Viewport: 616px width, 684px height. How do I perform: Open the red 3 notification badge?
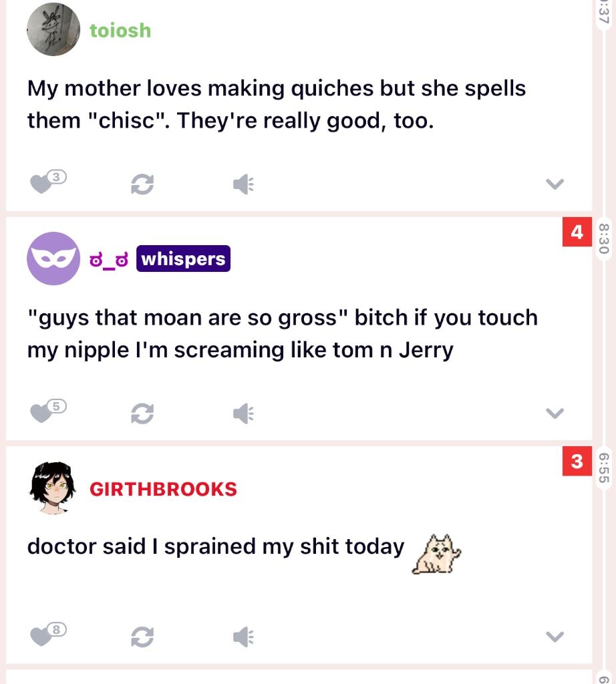(x=577, y=461)
